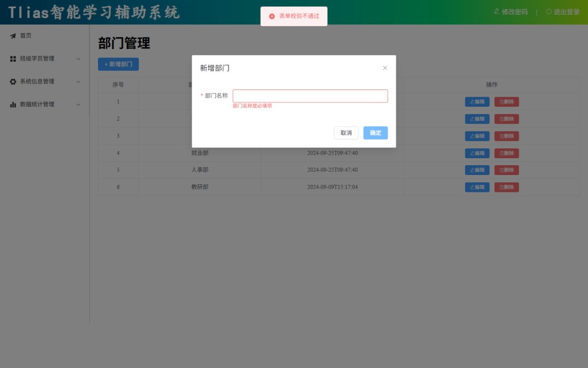This screenshot has height=368, width=588.
Task: Close the 新增部门 dialog with the X icon
Action: pos(385,68)
